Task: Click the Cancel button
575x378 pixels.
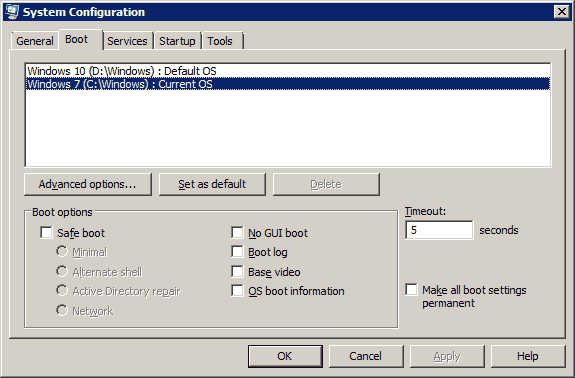Action: pos(366,356)
